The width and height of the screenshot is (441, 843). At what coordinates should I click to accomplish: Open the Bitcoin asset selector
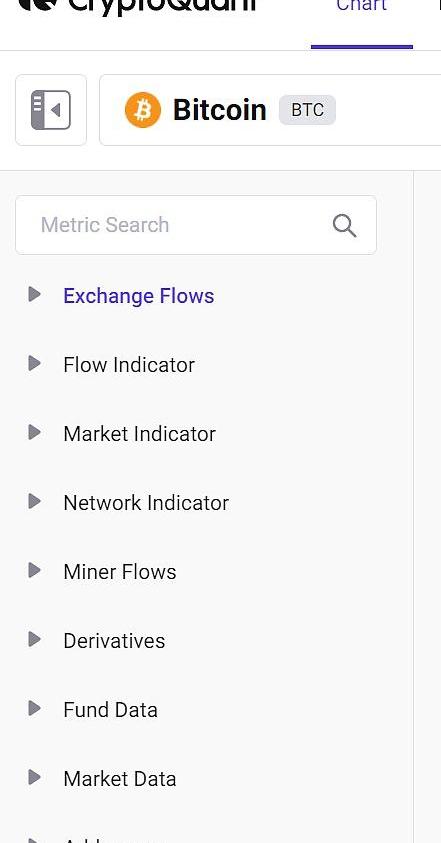tap(270, 110)
